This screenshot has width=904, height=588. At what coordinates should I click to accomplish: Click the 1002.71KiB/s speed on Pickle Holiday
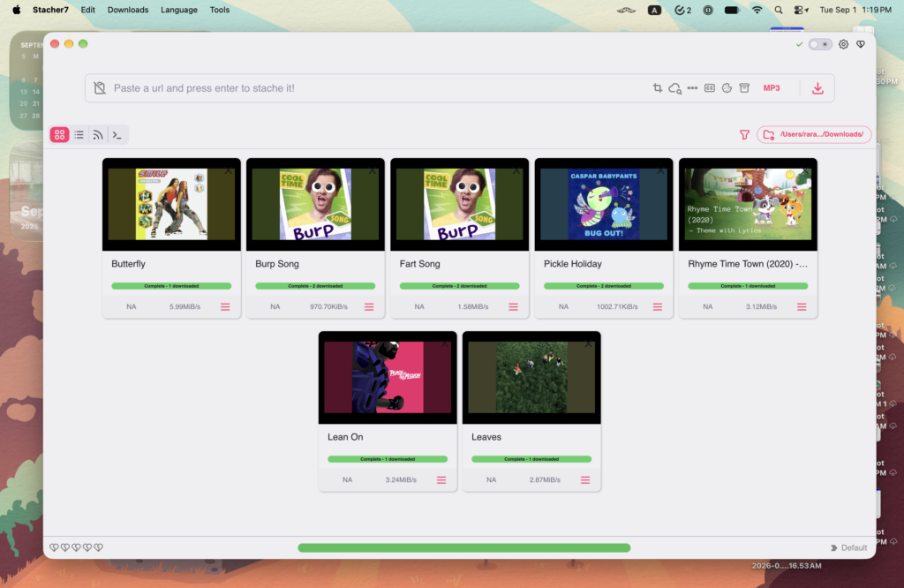[617, 306]
